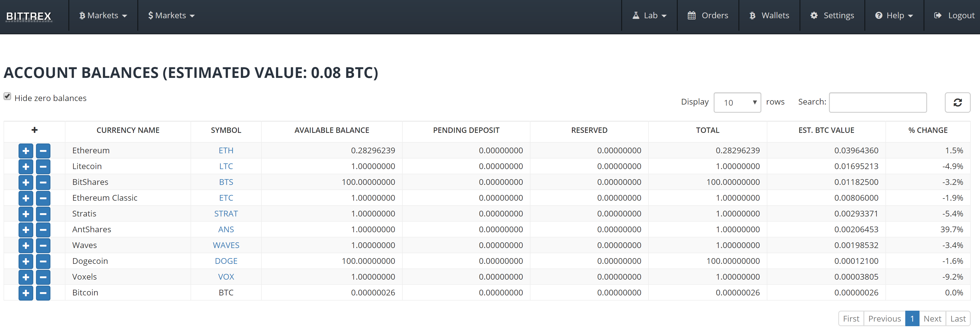Select the 0.03964360 BTC value for Ethereum
This screenshot has width=980, height=330.
(x=856, y=151)
